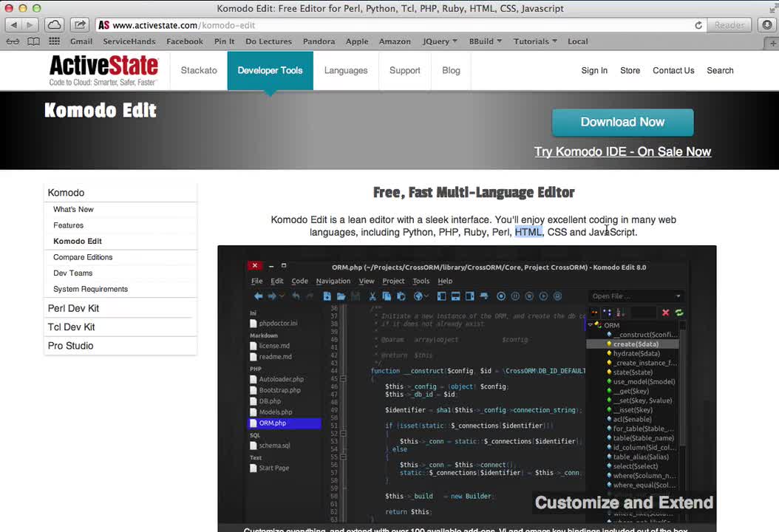Open the Pandora bookmark
The height and width of the screenshot is (532, 779).
(x=319, y=41)
